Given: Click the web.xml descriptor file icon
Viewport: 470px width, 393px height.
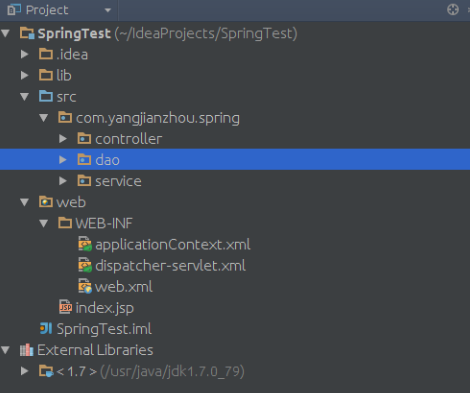Looking at the screenshot, I should pyautogui.click(x=85, y=286).
